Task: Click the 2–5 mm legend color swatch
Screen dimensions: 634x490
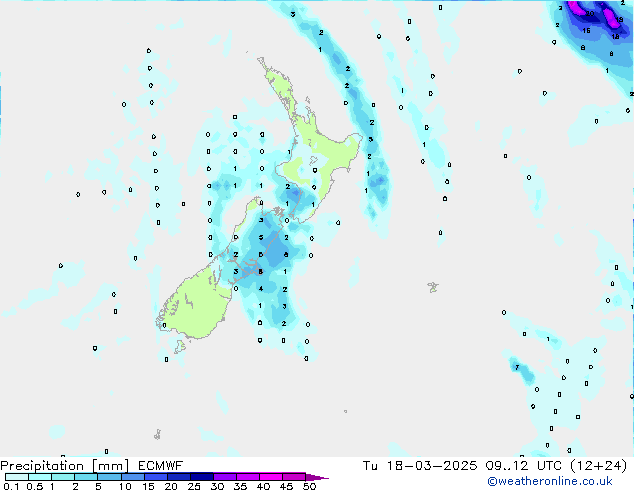Action: (x=86, y=477)
